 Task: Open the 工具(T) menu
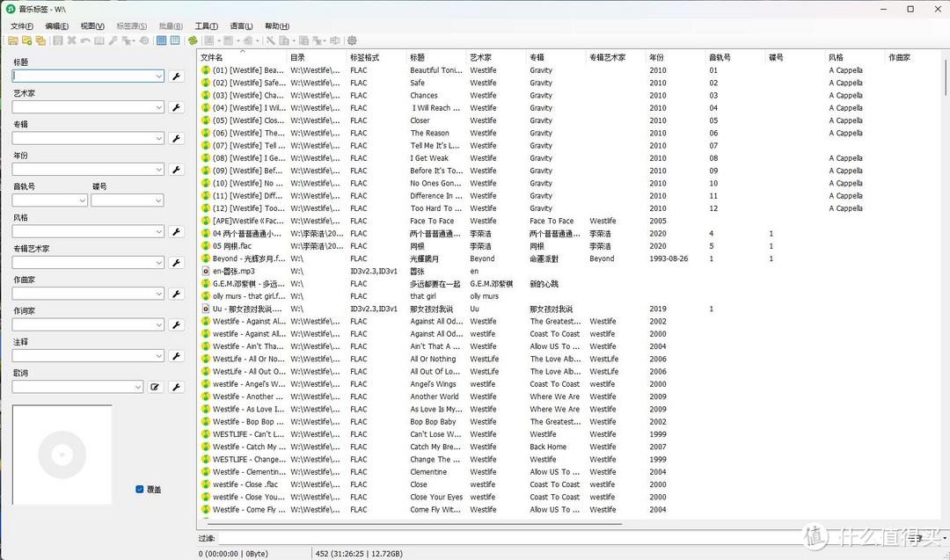[207, 26]
